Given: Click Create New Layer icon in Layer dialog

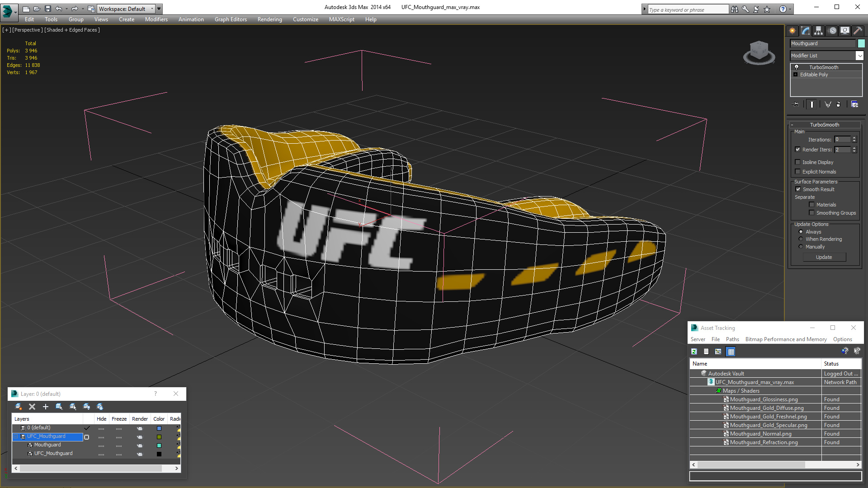Looking at the screenshot, I should pos(19,407).
